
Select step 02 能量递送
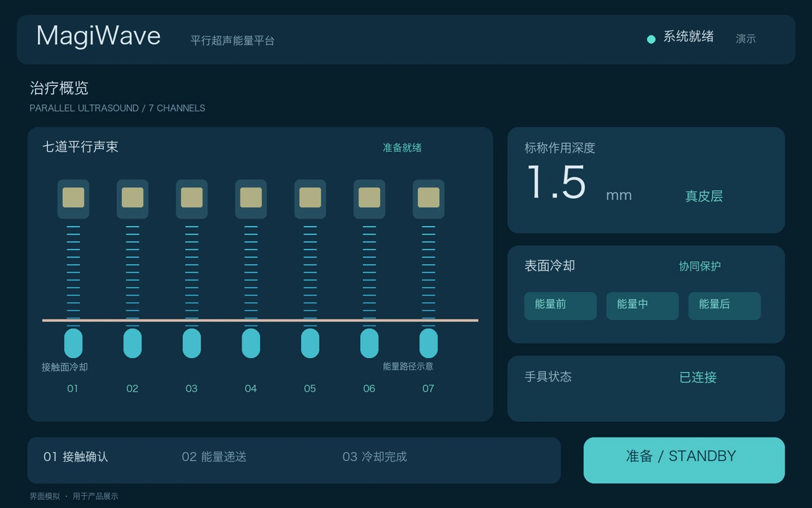tap(214, 457)
